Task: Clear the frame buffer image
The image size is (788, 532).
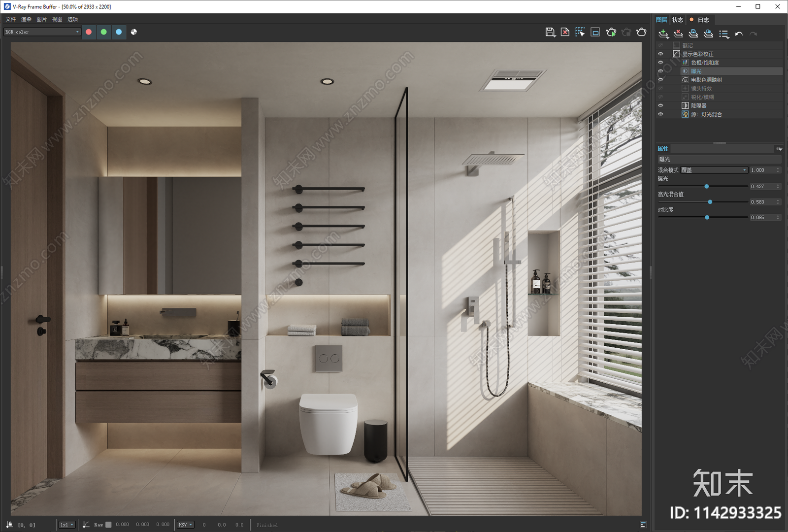Action: (565, 32)
